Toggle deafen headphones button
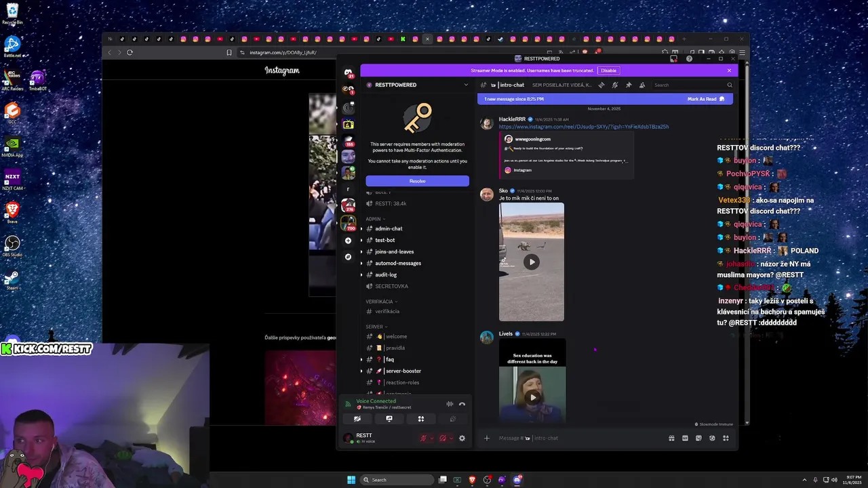Image resolution: width=868 pixels, height=488 pixels. click(x=443, y=438)
